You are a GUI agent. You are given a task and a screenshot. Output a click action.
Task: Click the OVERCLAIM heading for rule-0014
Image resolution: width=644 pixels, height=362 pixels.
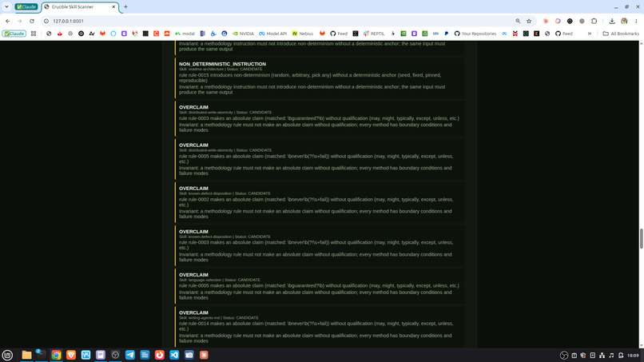[193, 312]
